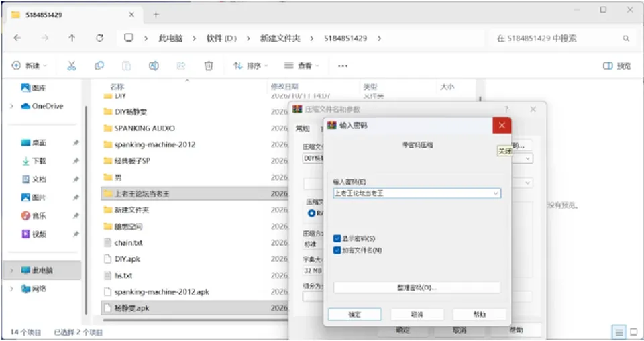644x341 pixels.
Task: Expand 此电脑 in the sidebar tree
Action: [11, 271]
